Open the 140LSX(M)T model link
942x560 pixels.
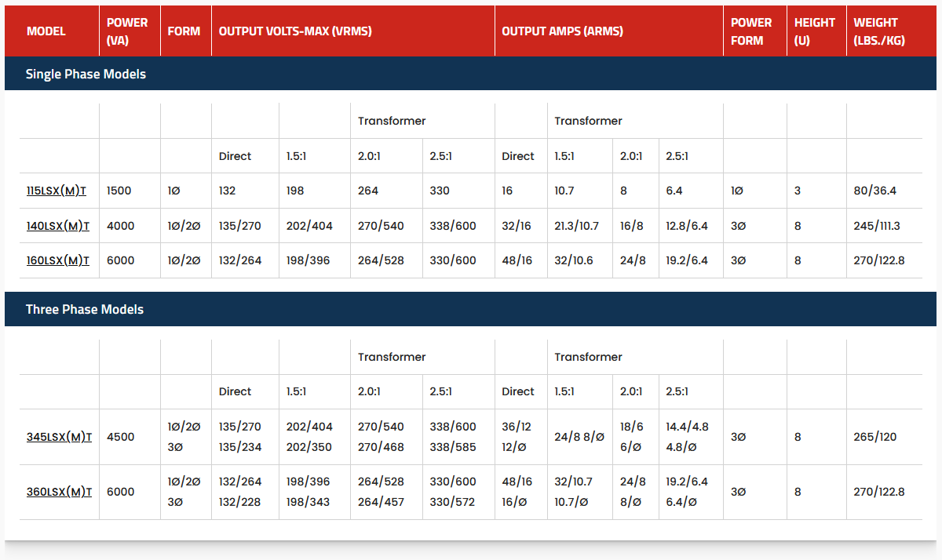coord(57,226)
